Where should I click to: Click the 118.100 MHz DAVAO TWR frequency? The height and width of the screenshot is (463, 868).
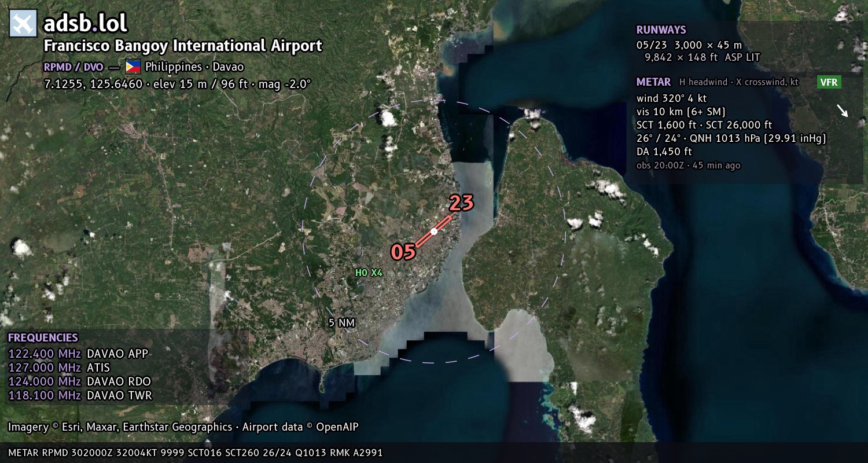(80, 395)
